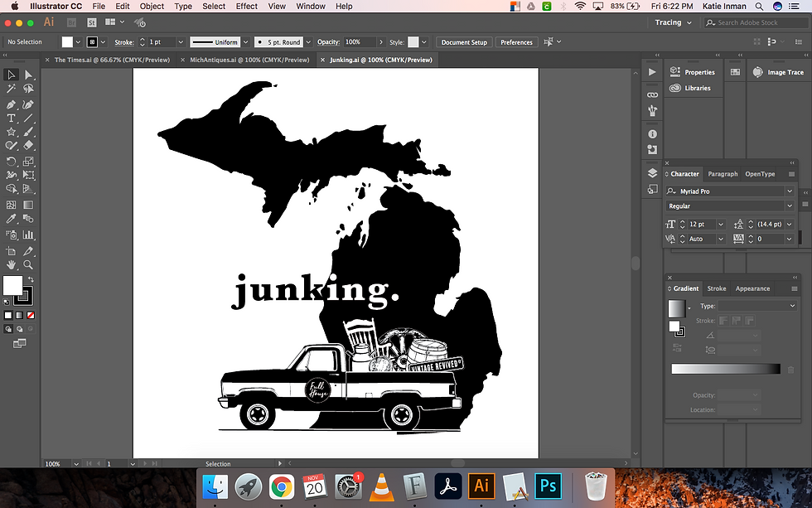This screenshot has height=508, width=812.
Task: Swap fill and stroke colors
Action: (30, 279)
